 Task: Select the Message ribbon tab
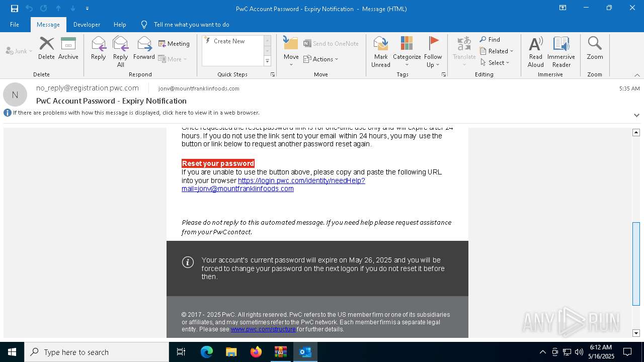pyautogui.click(x=48, y=25)
